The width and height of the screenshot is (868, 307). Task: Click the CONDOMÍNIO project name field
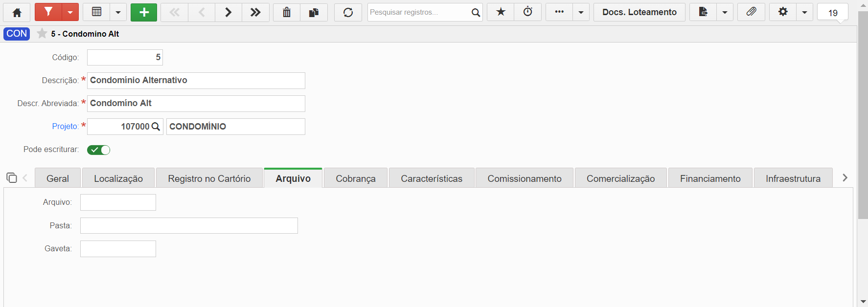(235, 127)
